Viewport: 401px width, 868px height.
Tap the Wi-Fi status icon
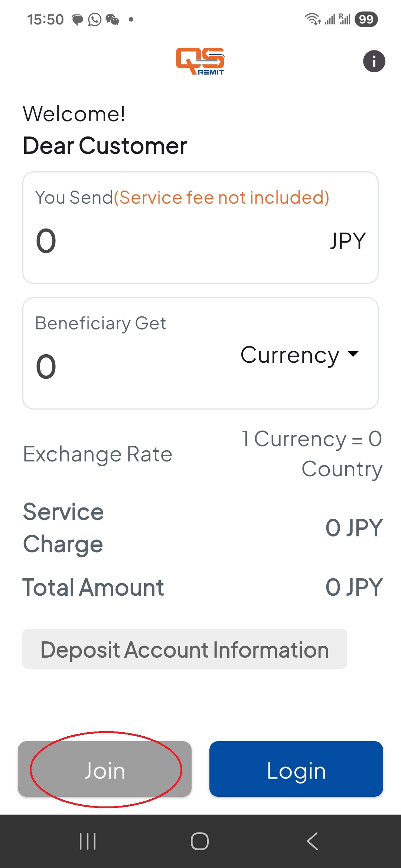313,19
